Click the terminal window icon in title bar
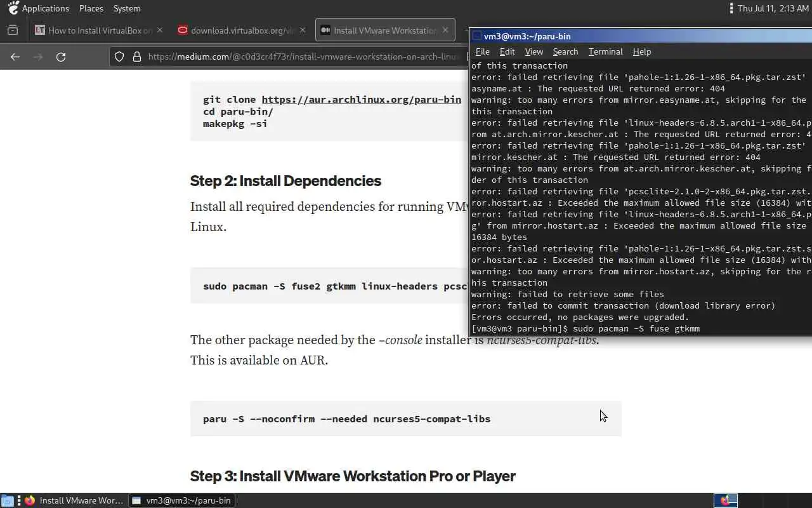Viewport: 812px width, 508px height. [x=477, y=36]
